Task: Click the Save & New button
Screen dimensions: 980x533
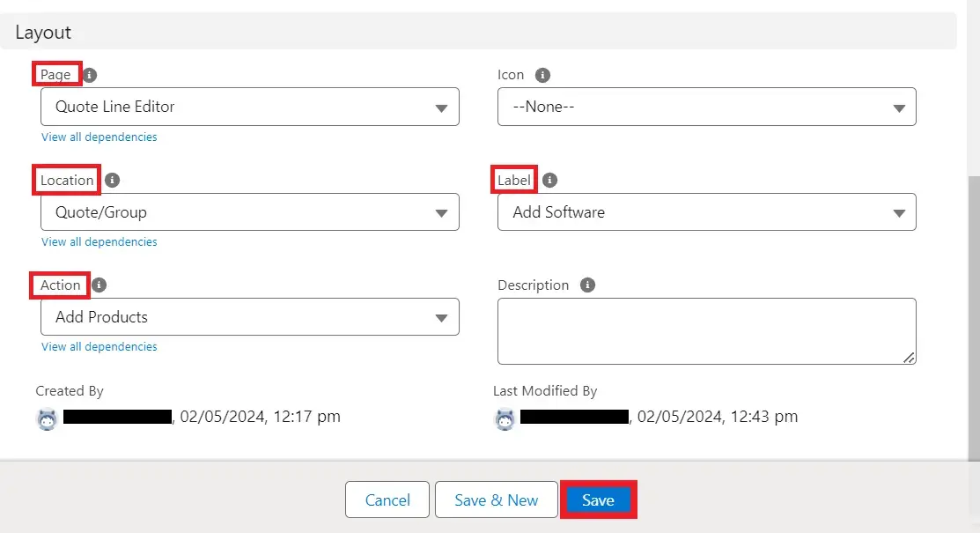Action: [x=496, y=500]
